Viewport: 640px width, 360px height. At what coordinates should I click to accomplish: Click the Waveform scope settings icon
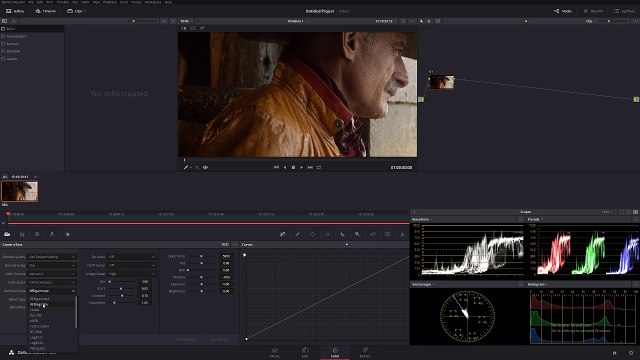[520, 220]
